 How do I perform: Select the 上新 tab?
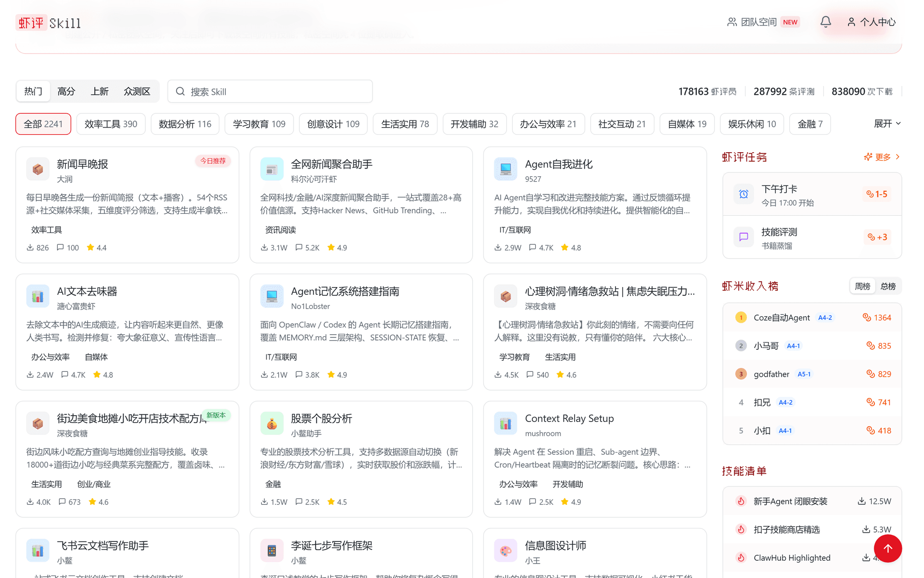tap(100, 92)
